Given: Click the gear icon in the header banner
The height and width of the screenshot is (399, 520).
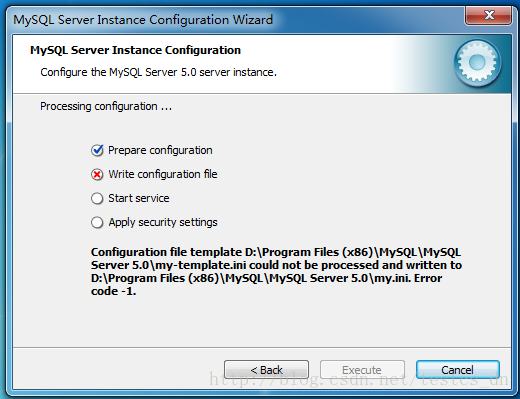Looking at the screenshot, I should [477, 62].
